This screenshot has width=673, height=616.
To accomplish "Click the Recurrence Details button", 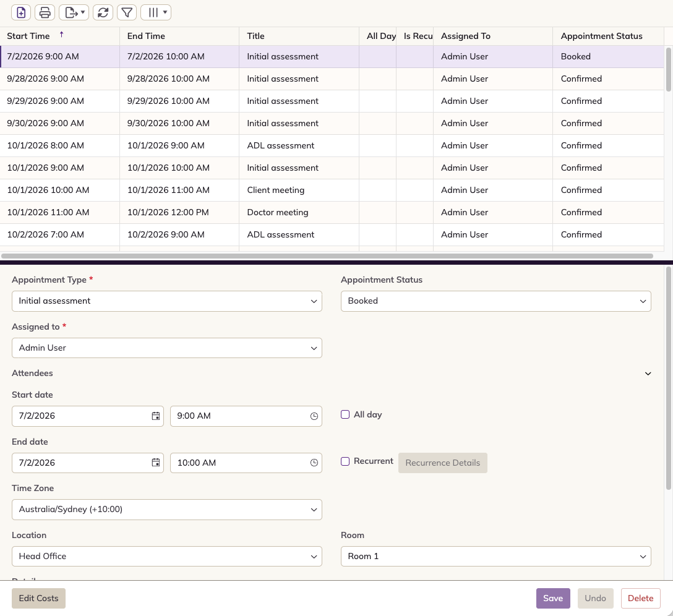I will point(442,463).
